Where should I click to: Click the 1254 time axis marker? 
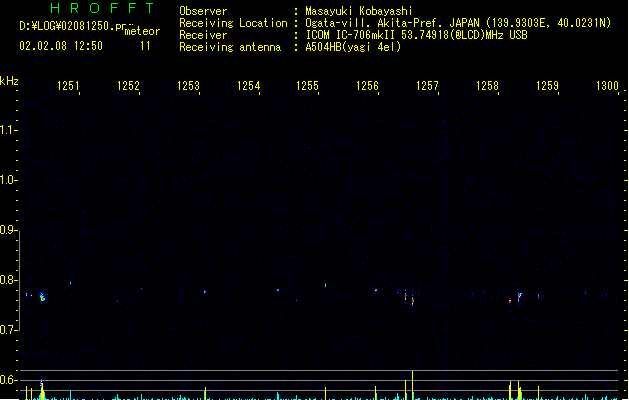[x=248, y=86]
